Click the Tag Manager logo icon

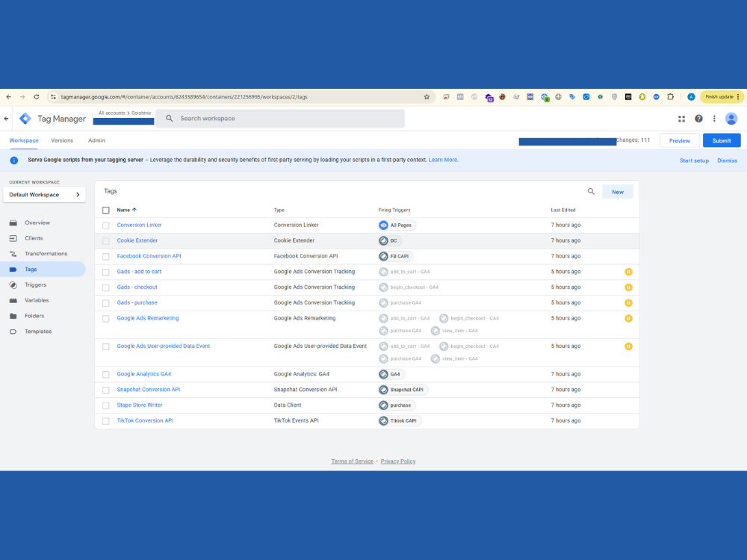[25, 119]
